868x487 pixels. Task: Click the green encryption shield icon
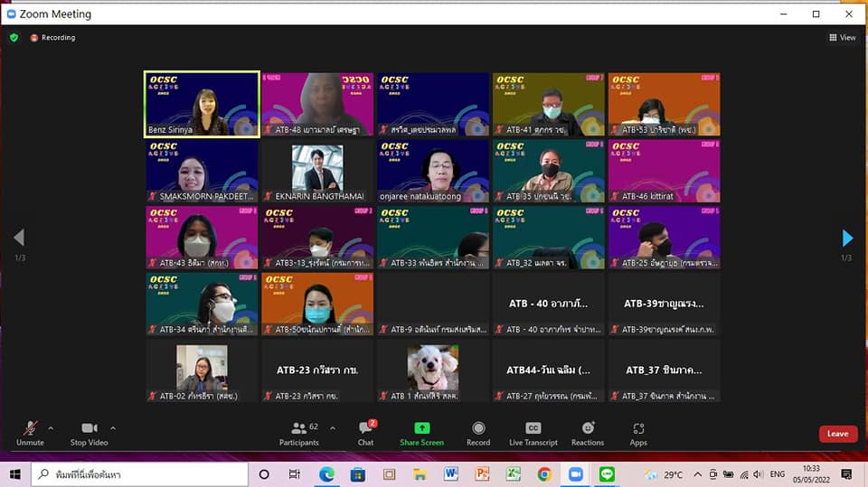point(14,38)
